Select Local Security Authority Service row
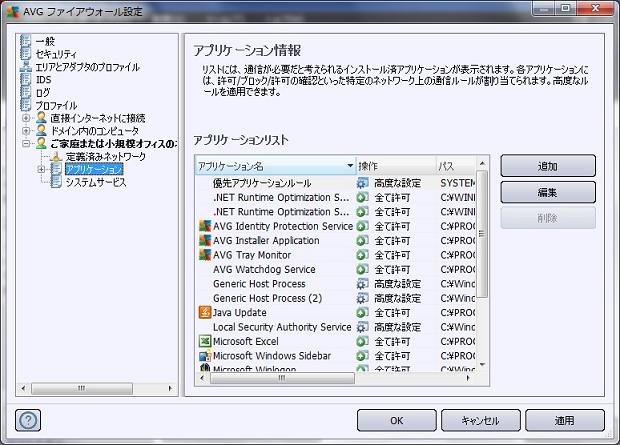Image resolution: width=620 pixels, height=445 pixels. pyautogui.click(x=337, y=327)
